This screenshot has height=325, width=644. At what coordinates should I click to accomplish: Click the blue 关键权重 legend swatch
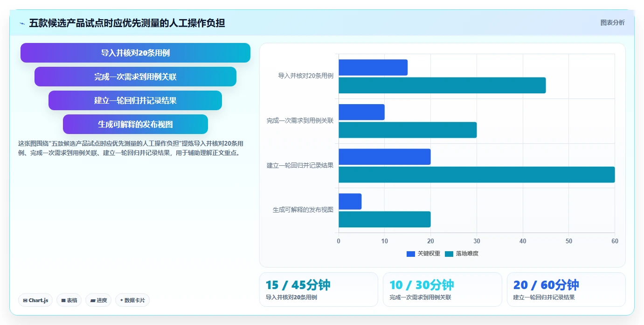411,254
